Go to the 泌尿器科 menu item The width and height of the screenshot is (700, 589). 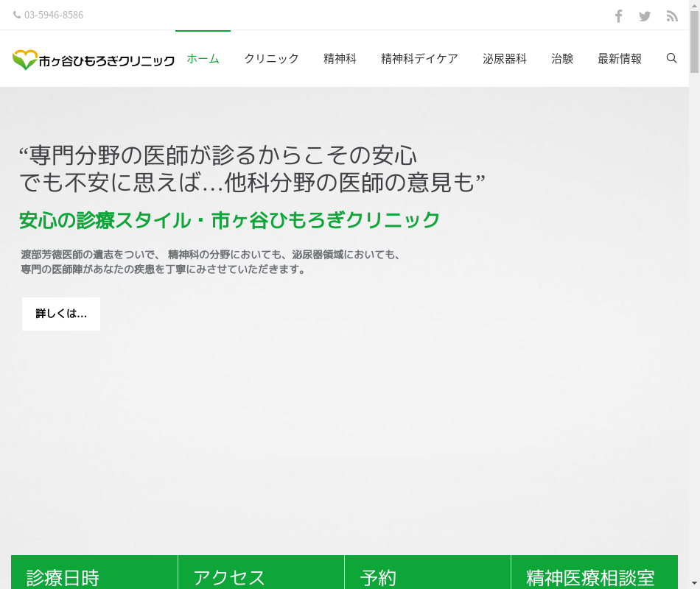505,59
